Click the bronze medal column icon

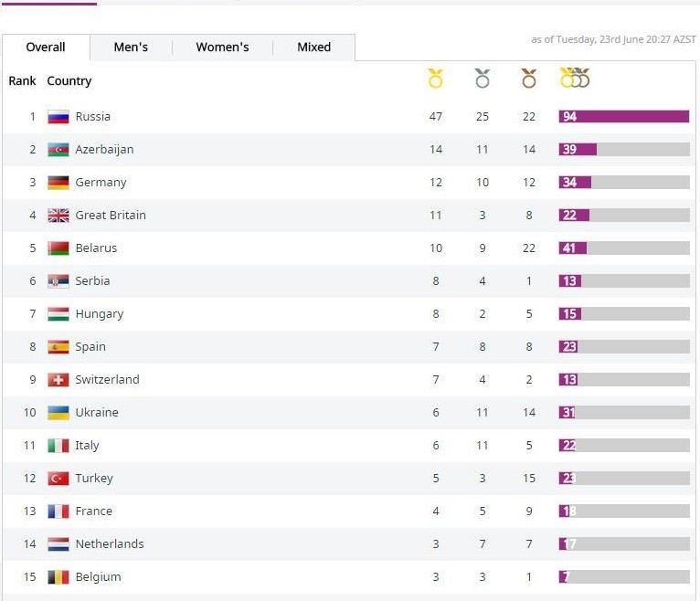click(x=529, y=79)
